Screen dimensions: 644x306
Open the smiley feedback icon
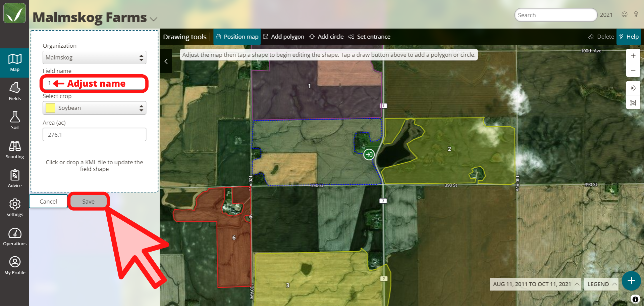pos(625,14)
